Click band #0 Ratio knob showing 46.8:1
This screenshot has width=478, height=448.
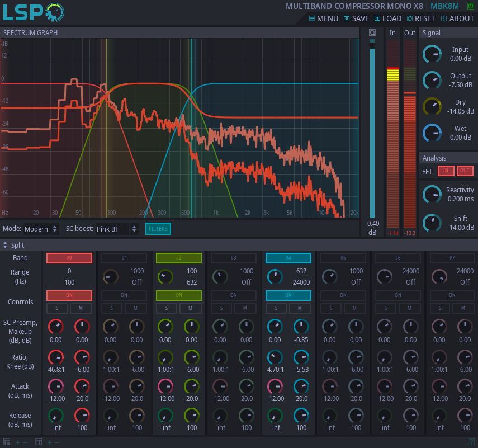[x=56, y=358]
